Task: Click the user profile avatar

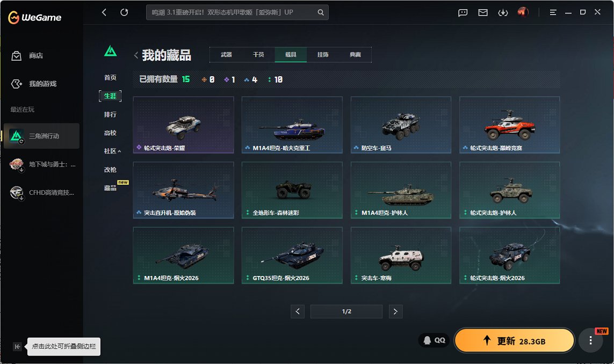Action: click(523, 12)
